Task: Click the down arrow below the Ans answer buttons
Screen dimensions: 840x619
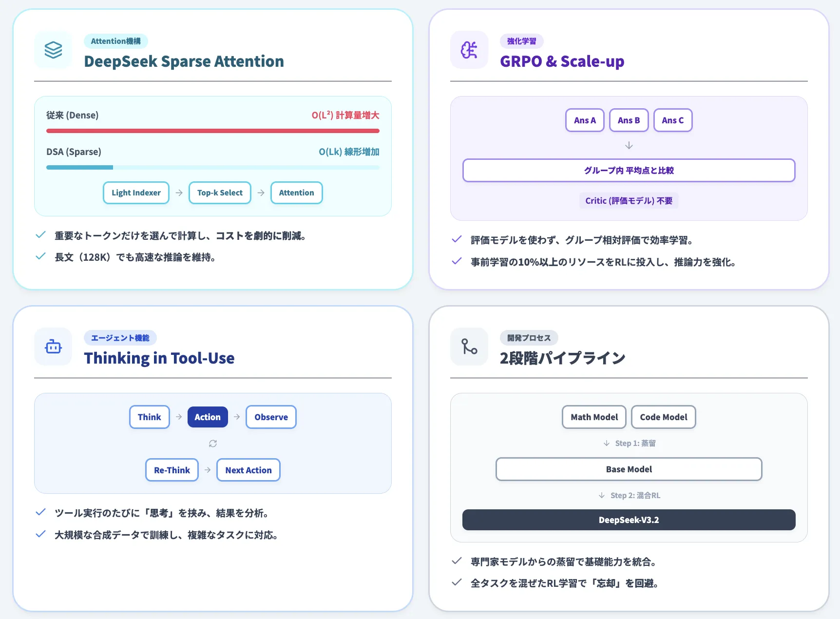Action: (629, 145)
